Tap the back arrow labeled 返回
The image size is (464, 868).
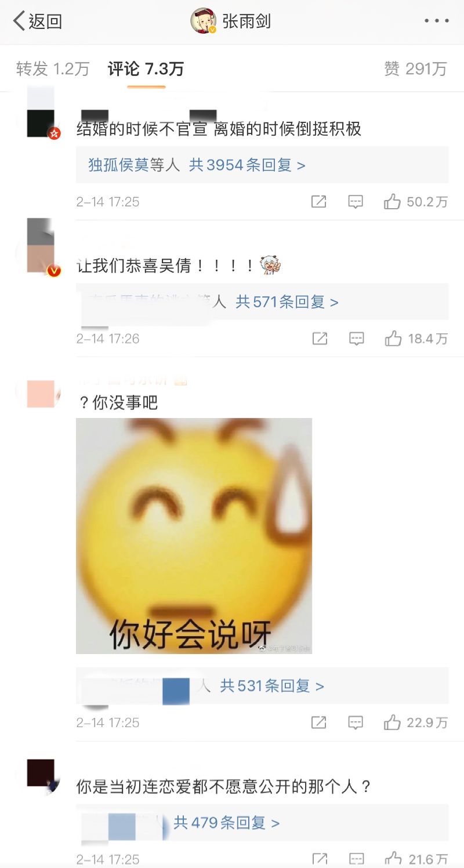click(x=37, y=21)
